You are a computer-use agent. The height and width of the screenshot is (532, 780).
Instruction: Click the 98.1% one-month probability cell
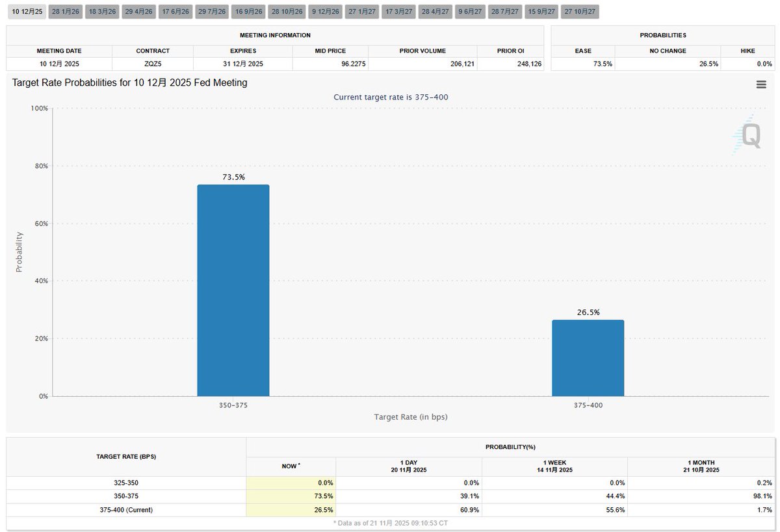coord(701,496)
